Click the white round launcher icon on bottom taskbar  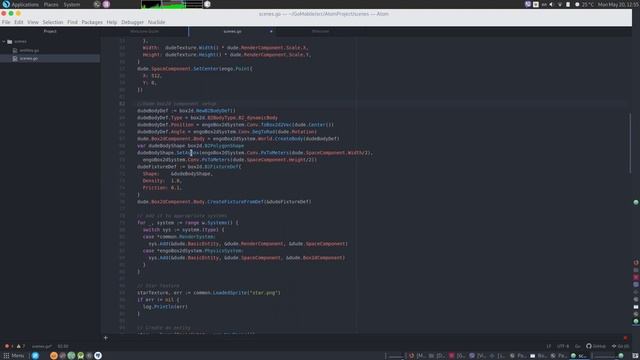tap(98, 356)
